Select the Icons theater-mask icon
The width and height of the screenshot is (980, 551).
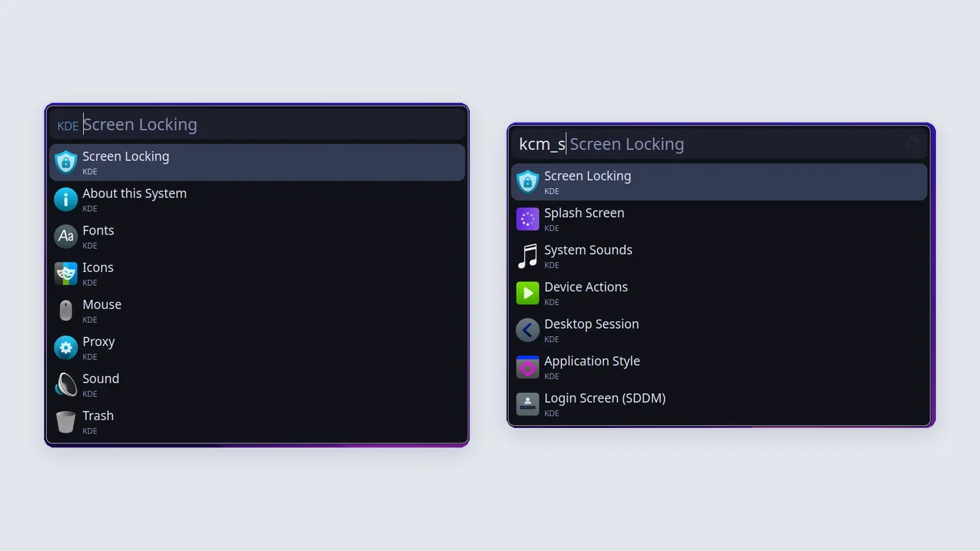(x=66, y=273)
